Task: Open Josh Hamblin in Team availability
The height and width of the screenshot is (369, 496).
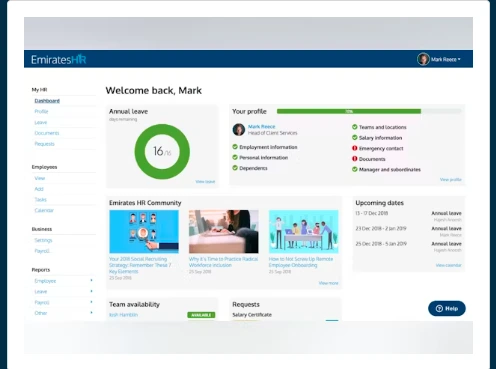Action: click(123, 315)
